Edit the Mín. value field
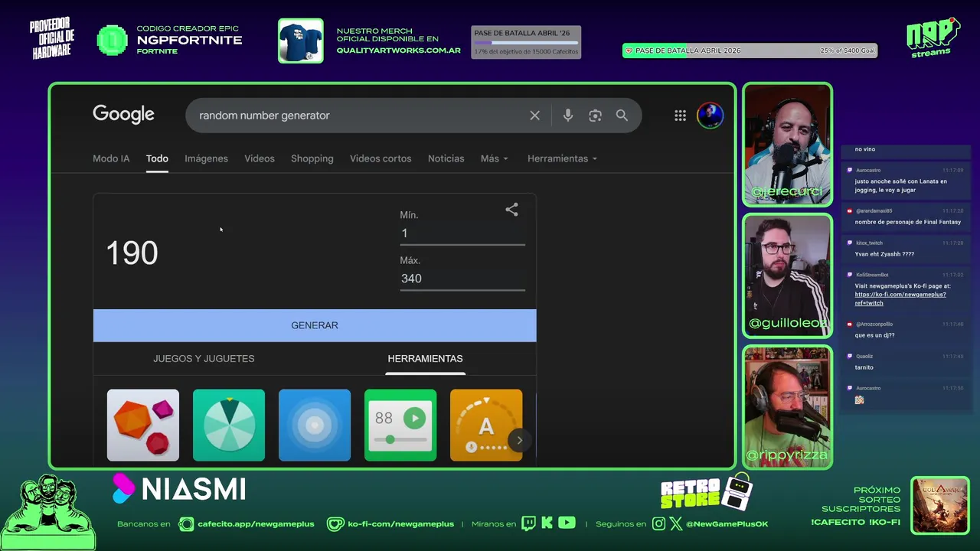Screen dimensions: 980x551 462,233
